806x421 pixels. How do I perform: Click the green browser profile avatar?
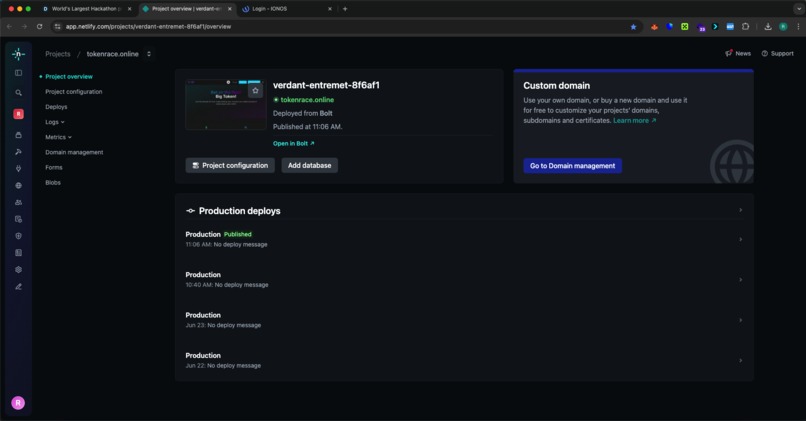(783, 27)
